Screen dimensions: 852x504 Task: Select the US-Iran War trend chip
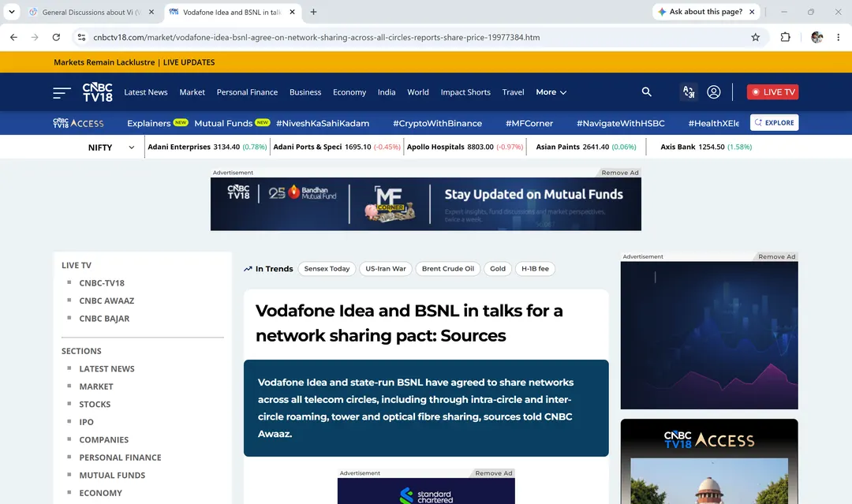tap(386, 269)
